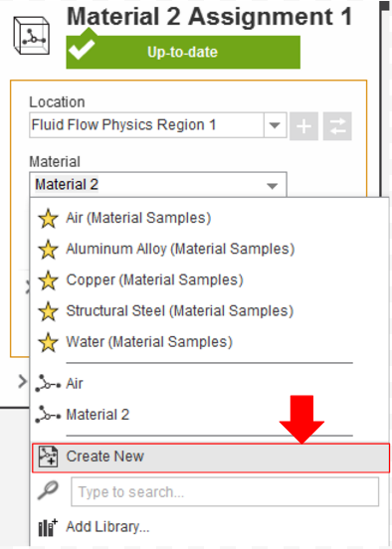Click the Add Library books icon
392x549 pixels.
tap(48, 527)
